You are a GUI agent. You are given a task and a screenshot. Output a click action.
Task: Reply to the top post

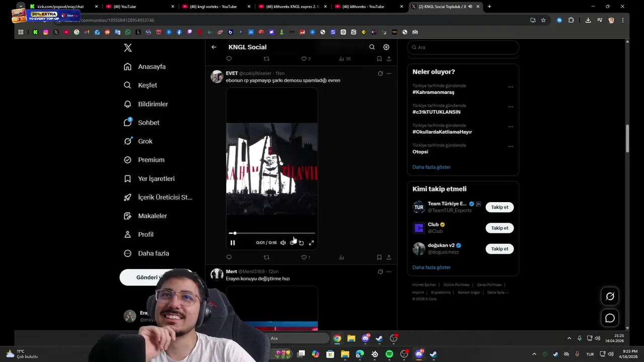coord(229,59)
